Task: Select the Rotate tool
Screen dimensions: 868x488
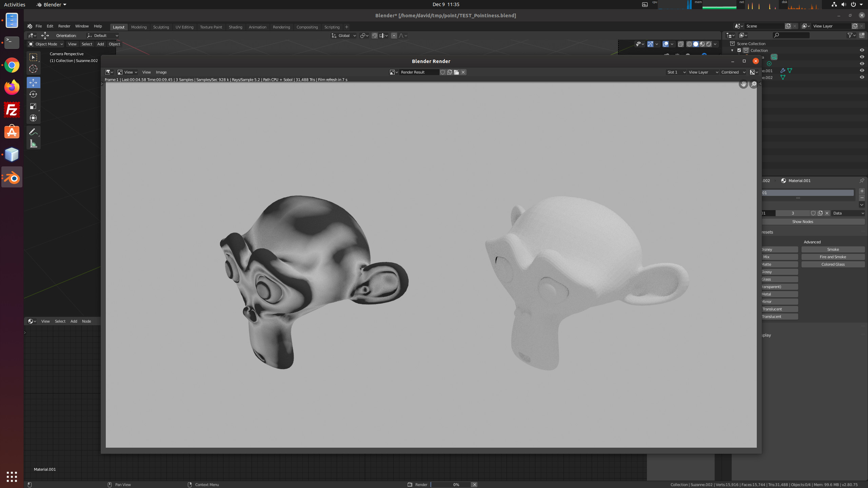Action: [34, 95]
